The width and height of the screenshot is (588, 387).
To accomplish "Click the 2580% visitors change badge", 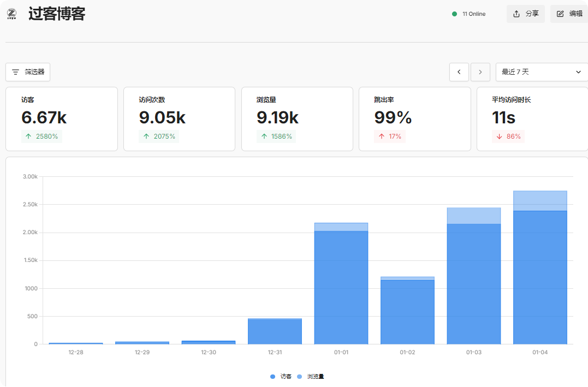I will 42,136.
